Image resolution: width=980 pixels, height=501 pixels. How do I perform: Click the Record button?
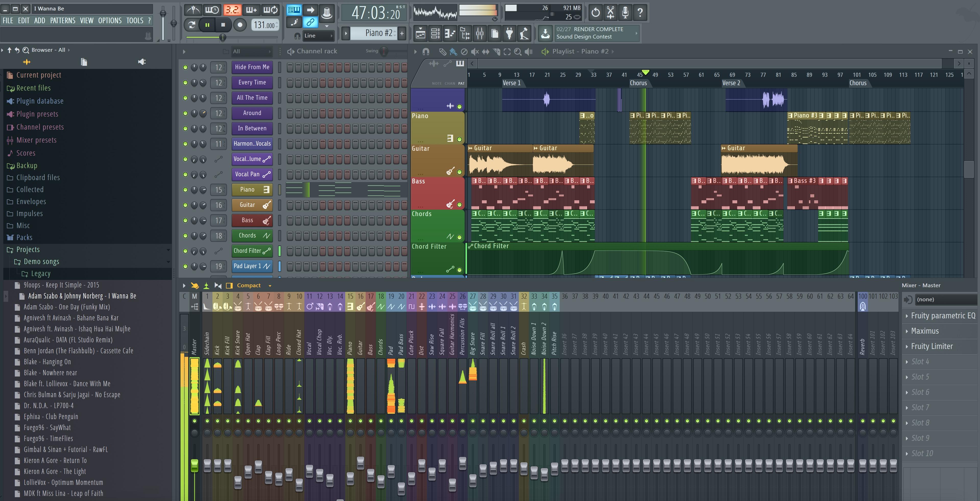240,25
